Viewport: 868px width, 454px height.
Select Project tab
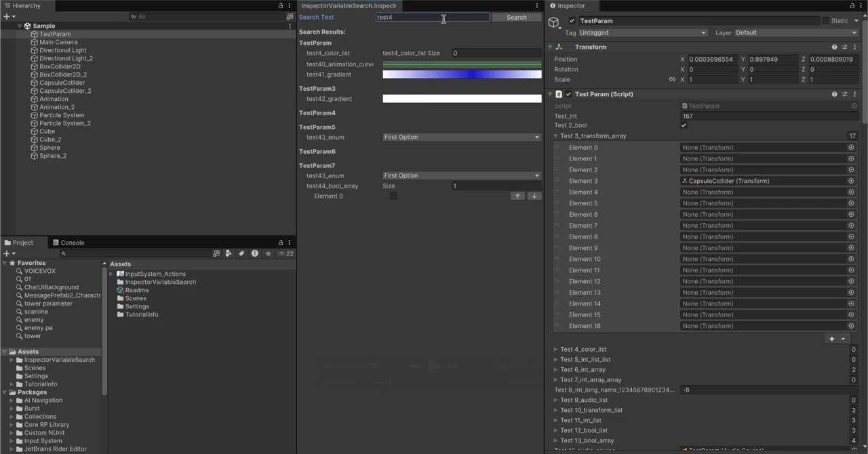tap(18, 243)
